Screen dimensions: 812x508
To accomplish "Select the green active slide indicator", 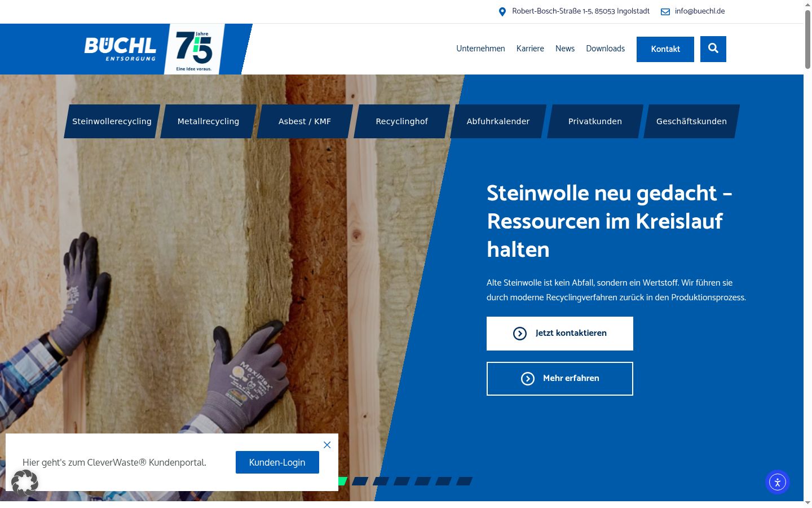I will tap(342, 481).
